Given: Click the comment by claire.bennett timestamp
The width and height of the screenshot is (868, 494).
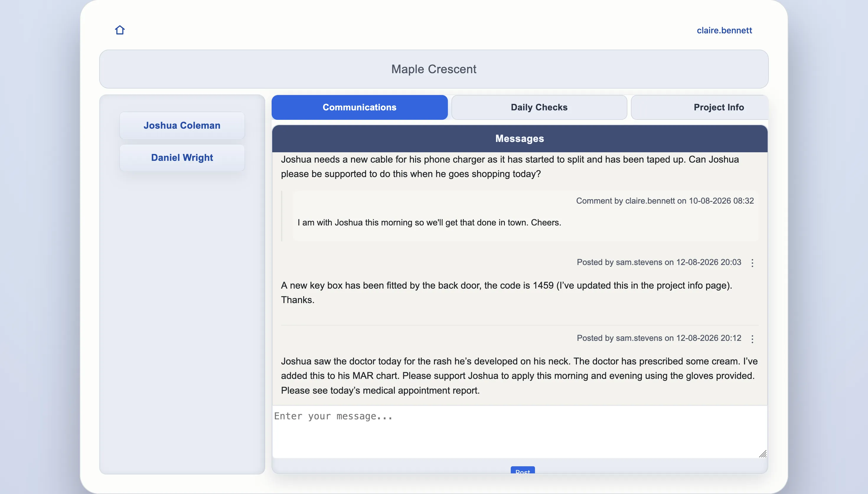Looking at the screenshot, I should (665, 200).
